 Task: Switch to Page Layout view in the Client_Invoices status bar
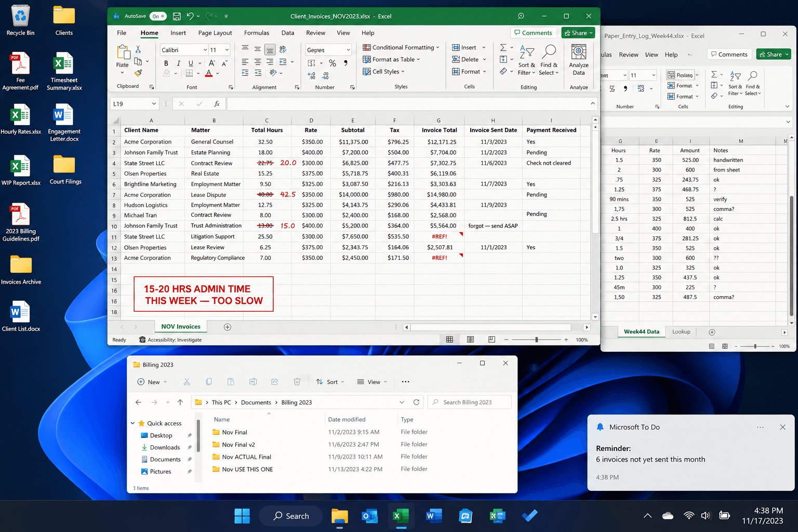[470, 340]
